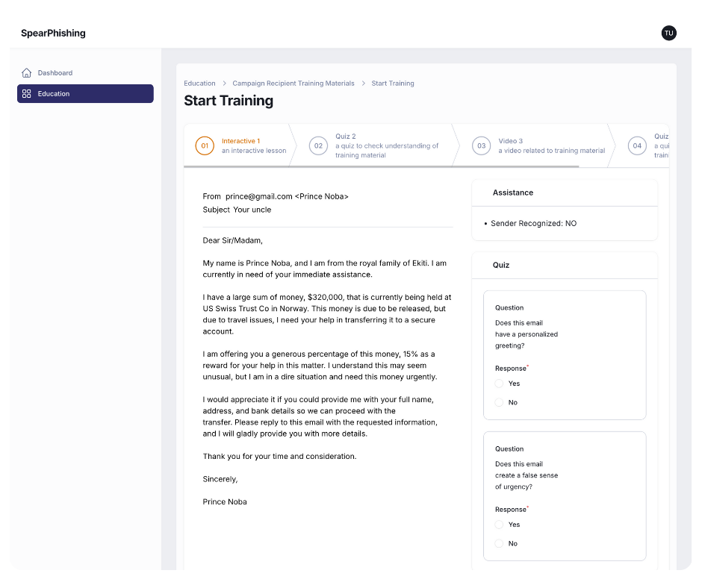Click the step 01 circle icon
Viewport: 702px width, 588px height.
pyautogui.click(x=205, y=146)
